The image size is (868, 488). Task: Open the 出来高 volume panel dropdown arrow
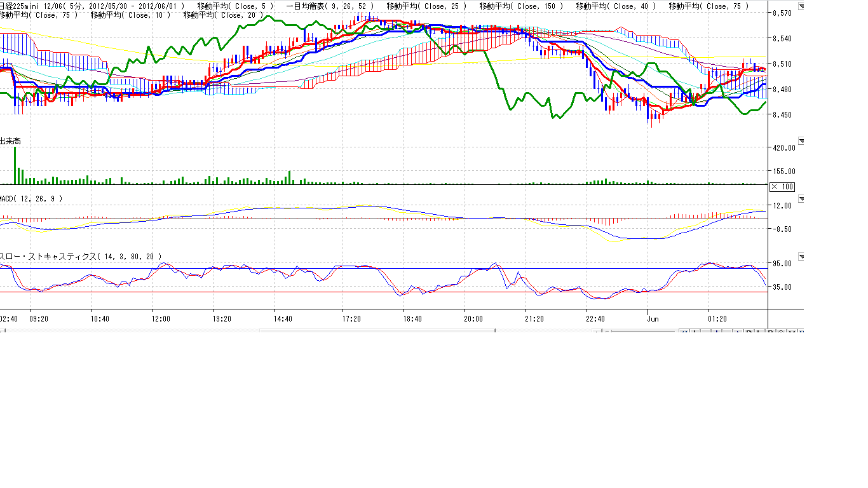(800, 140)
